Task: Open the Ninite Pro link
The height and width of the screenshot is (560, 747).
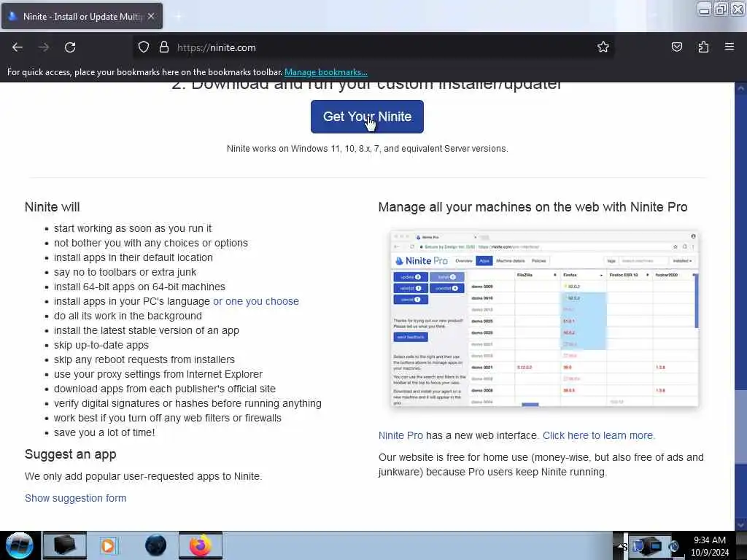Action: pyautogui.click(x=400, y=436)
